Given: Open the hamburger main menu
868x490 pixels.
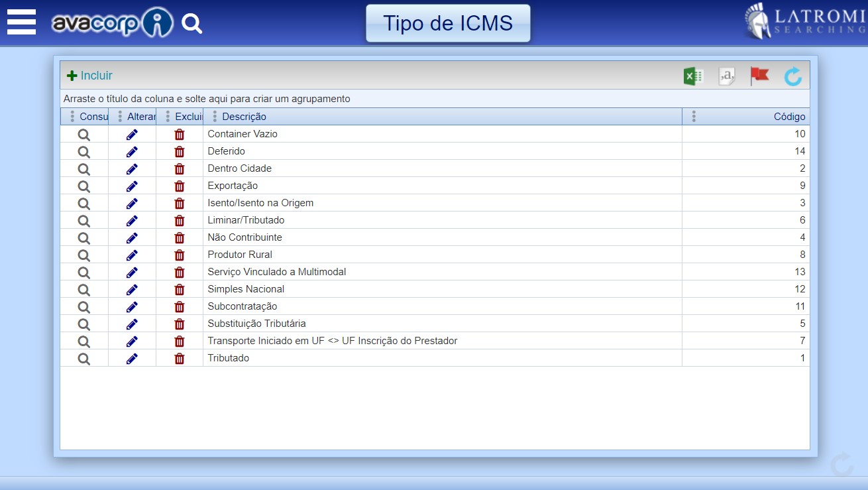Looking at the screenshot, I should click(21, 23).
